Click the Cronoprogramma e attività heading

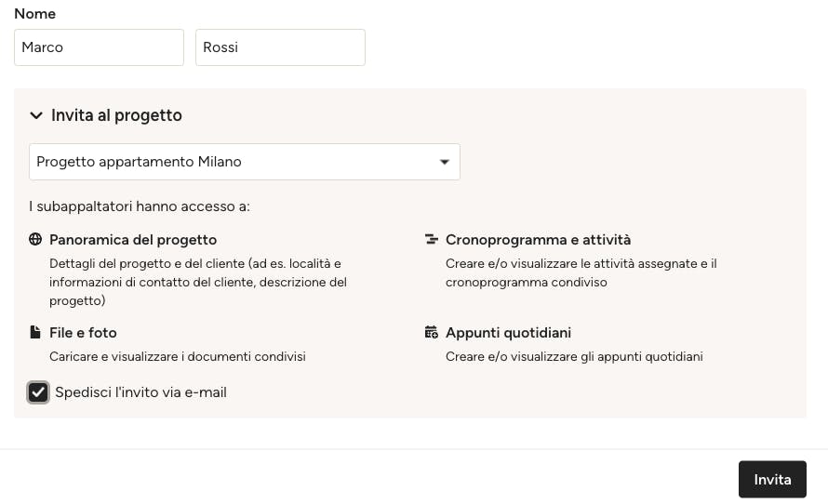click(538, 240)
